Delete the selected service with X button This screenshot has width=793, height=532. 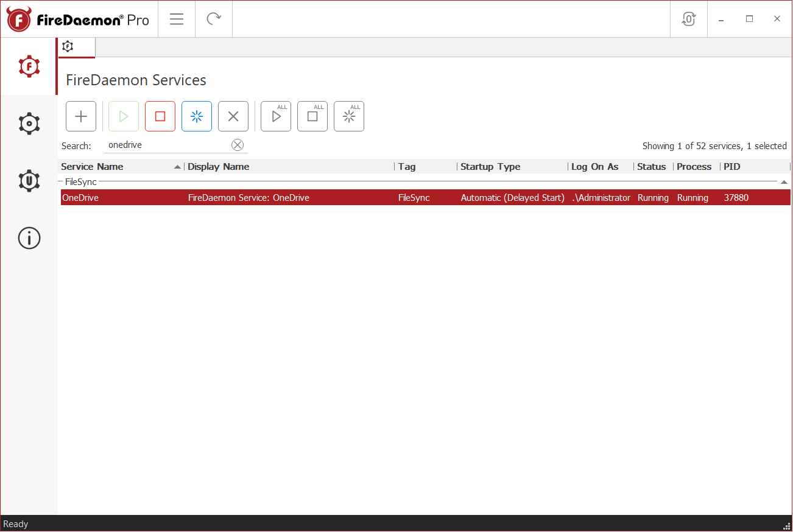pyautogui.click(x=233, y=116)
